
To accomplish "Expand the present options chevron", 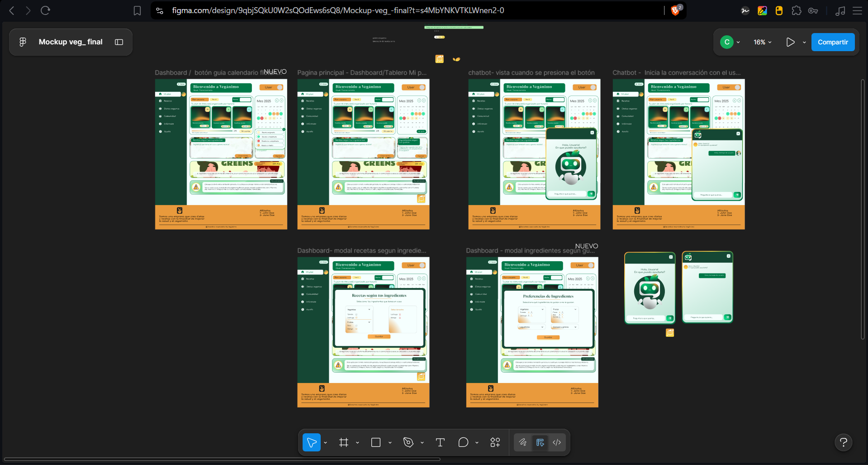I will click(804, 42).
